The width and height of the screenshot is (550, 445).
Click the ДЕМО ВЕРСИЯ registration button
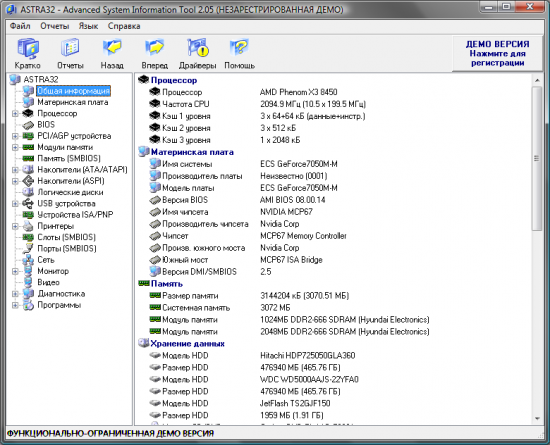click(497, 53)
